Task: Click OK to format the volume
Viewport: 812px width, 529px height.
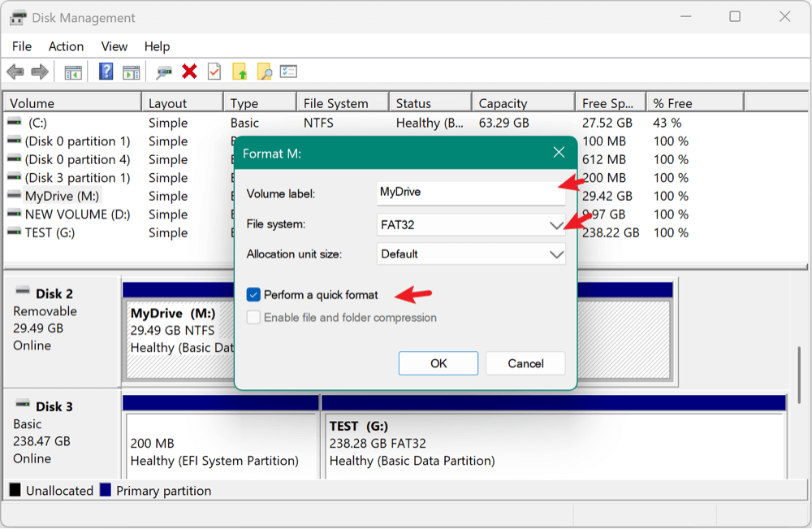Action: 438,363
